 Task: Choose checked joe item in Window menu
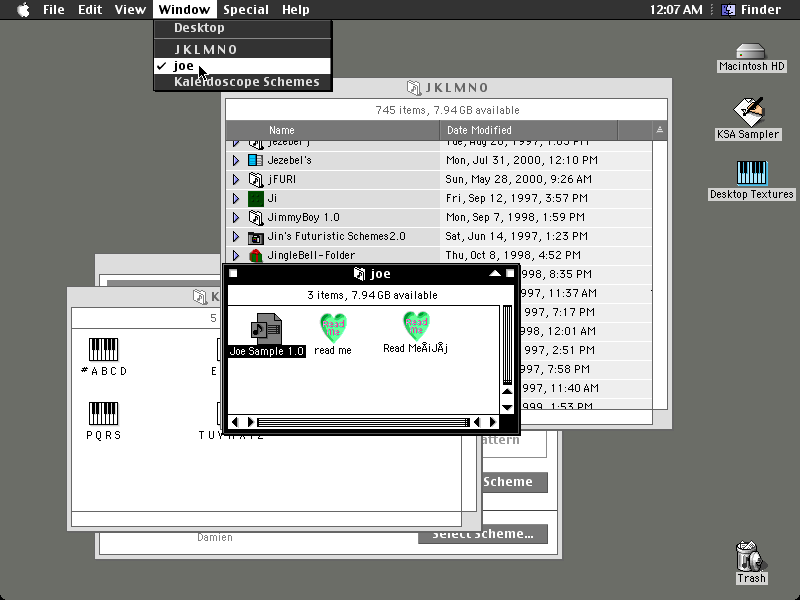(243, 66)
